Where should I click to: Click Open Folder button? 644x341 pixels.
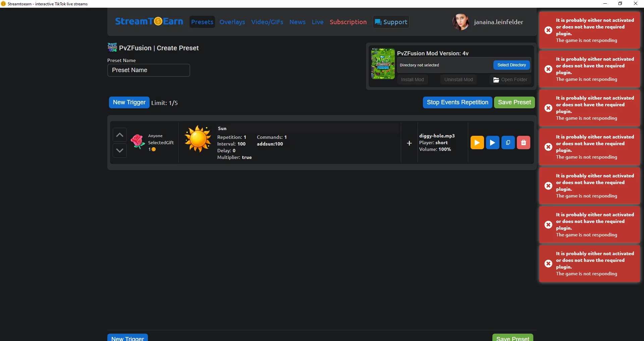point(510,79)
